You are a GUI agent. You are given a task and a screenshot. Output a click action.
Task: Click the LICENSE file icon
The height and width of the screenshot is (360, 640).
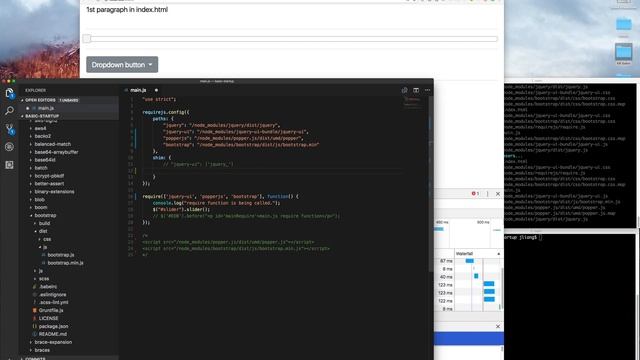[35, 318]
